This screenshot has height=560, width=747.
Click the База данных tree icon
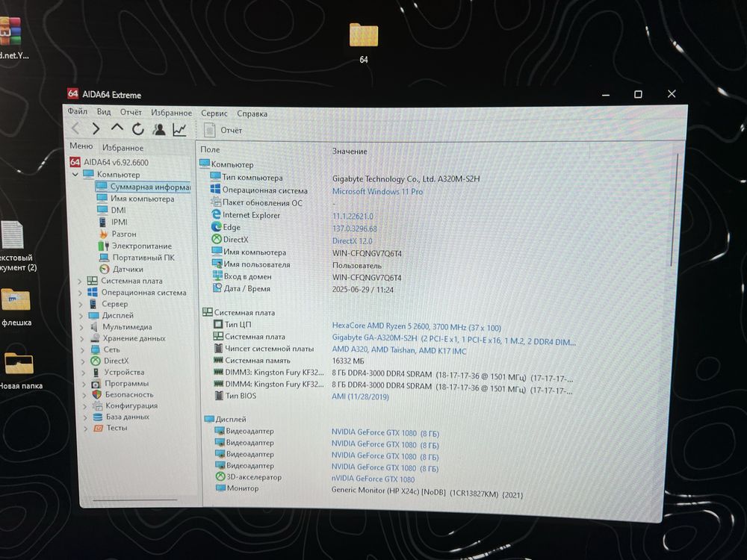[98, 417]
